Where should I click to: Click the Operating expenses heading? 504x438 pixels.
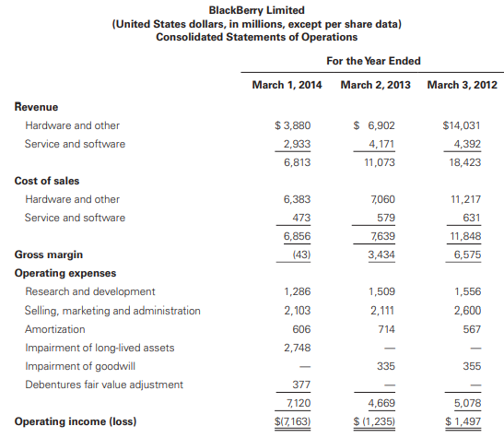click(65, 273)
